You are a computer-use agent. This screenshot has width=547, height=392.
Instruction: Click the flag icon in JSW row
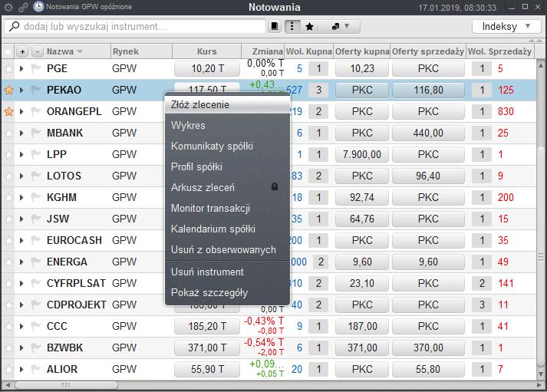pos(35,219)
